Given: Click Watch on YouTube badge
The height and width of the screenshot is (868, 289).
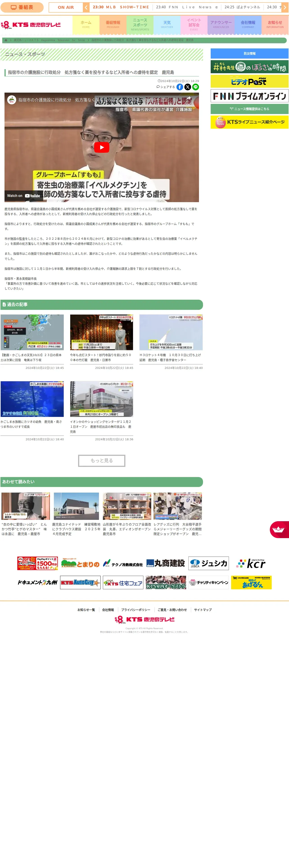Looking at the screenshot, I should pos(24,196).
